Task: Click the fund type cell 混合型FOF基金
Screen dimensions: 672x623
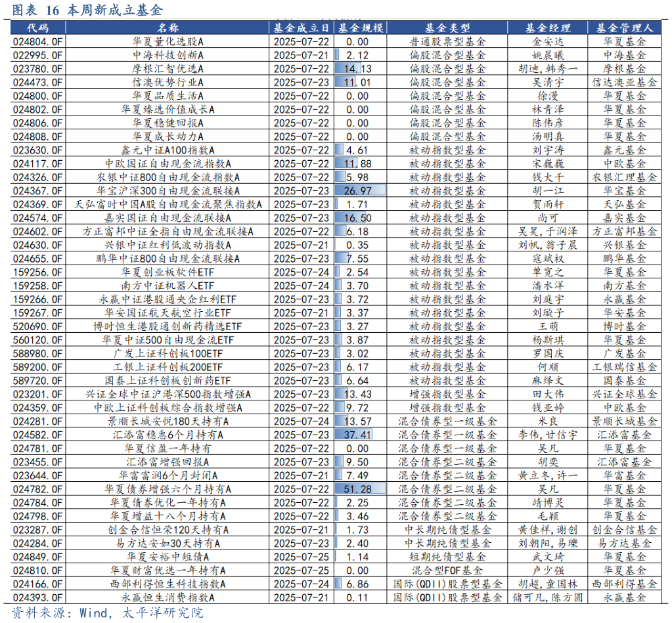Action: (447, 570)
